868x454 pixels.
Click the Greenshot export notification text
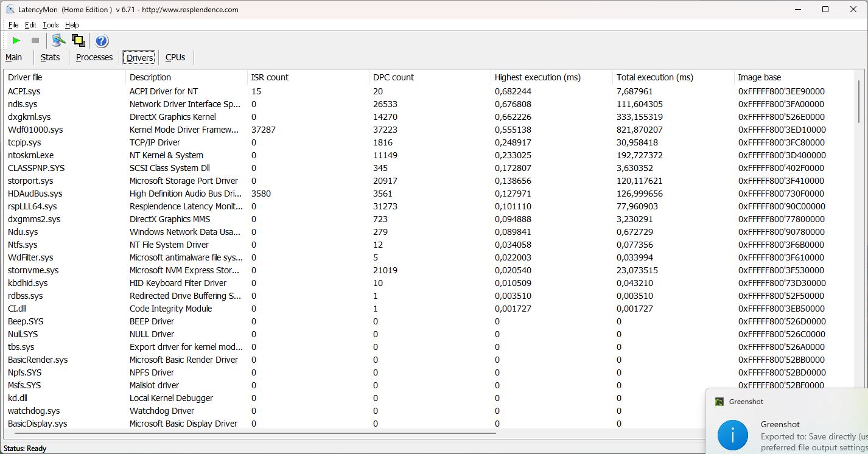(814, 442)
